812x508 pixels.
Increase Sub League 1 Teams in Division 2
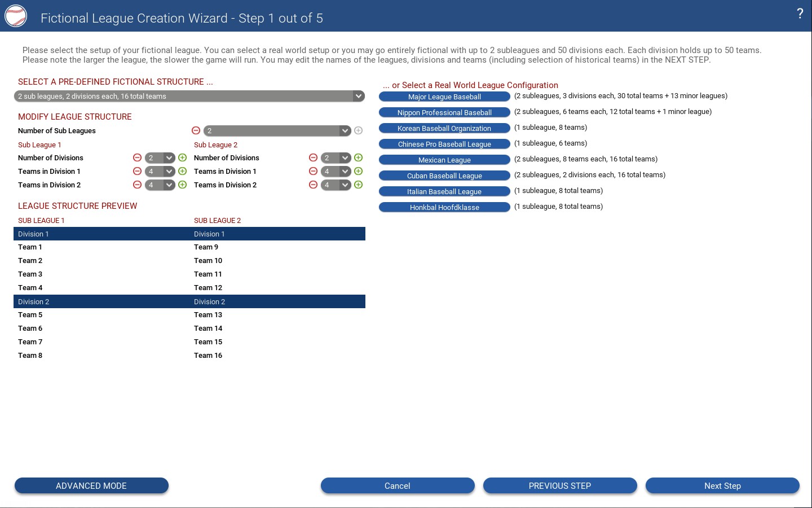coord(182,185)
